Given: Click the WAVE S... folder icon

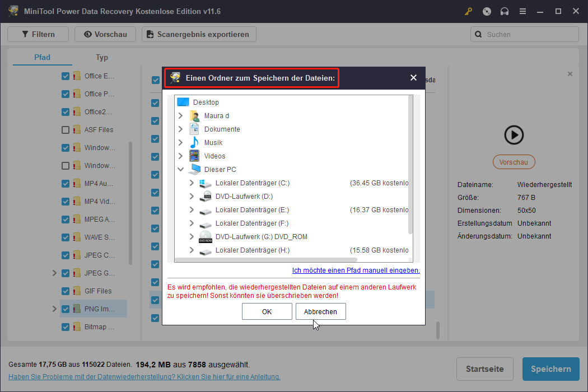Looking at the screenshot, I should point(77,237).
